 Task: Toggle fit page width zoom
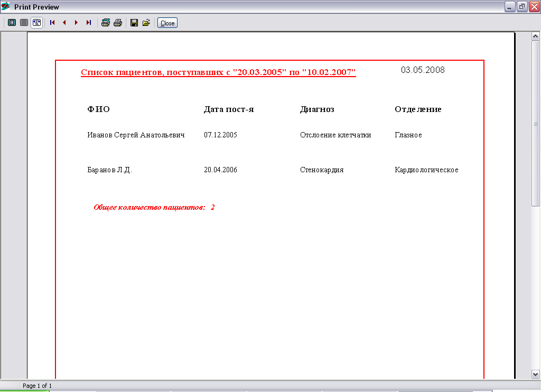click(36, 23)
